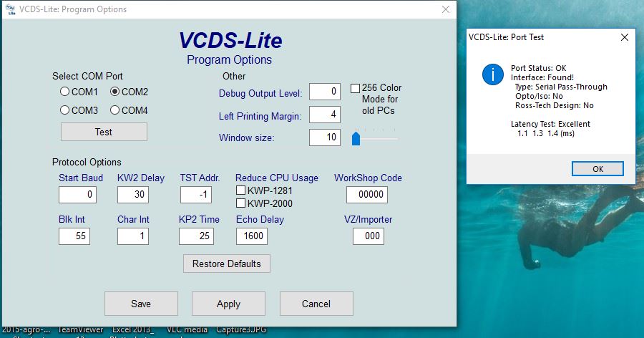Click the Window size slider handle
This screenshot has height=338, width=644.
356,137
